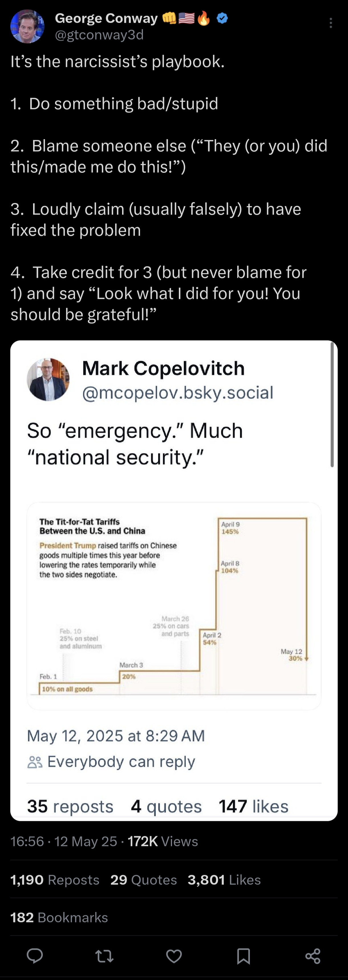
Task: Open the 172K Views analytics
Action: coord(163,841)
